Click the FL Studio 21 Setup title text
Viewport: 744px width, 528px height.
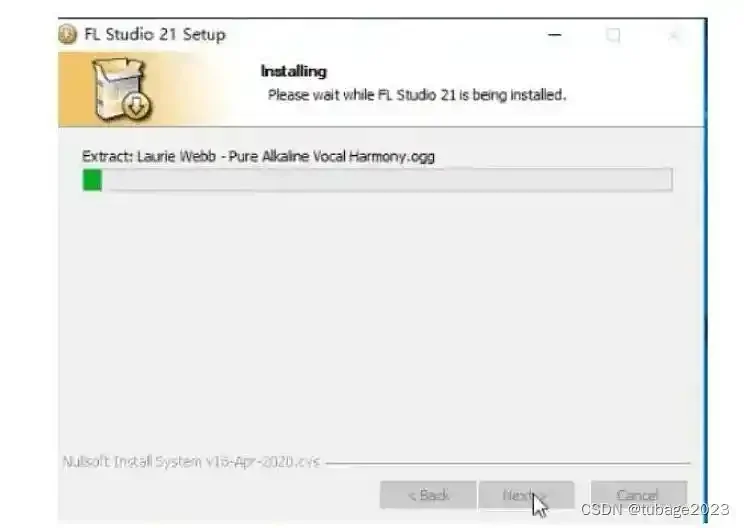[x=155, y=34]
